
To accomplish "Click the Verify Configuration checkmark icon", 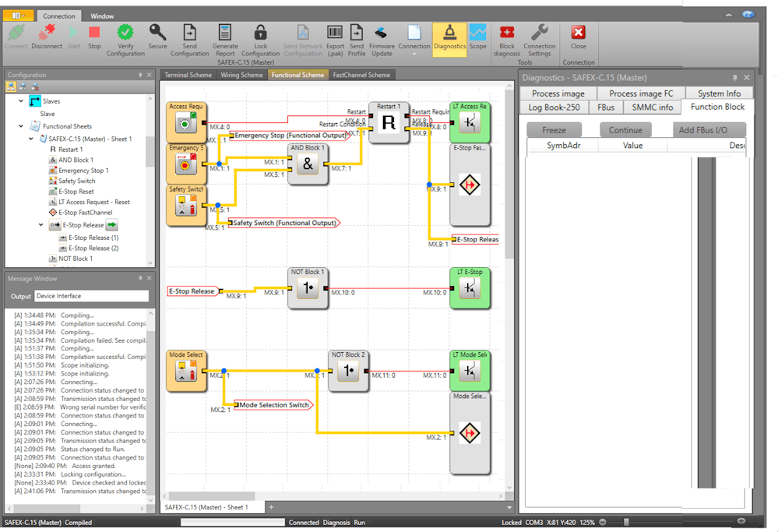I will [125, 33].
